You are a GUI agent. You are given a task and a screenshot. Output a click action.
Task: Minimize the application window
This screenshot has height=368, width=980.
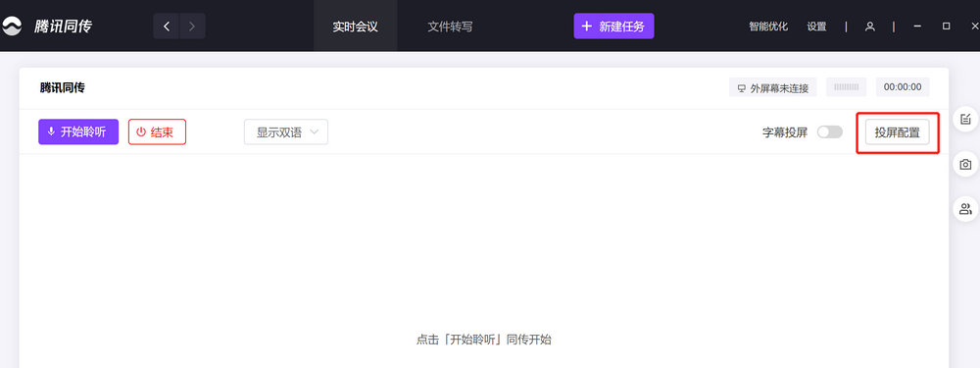917,26
